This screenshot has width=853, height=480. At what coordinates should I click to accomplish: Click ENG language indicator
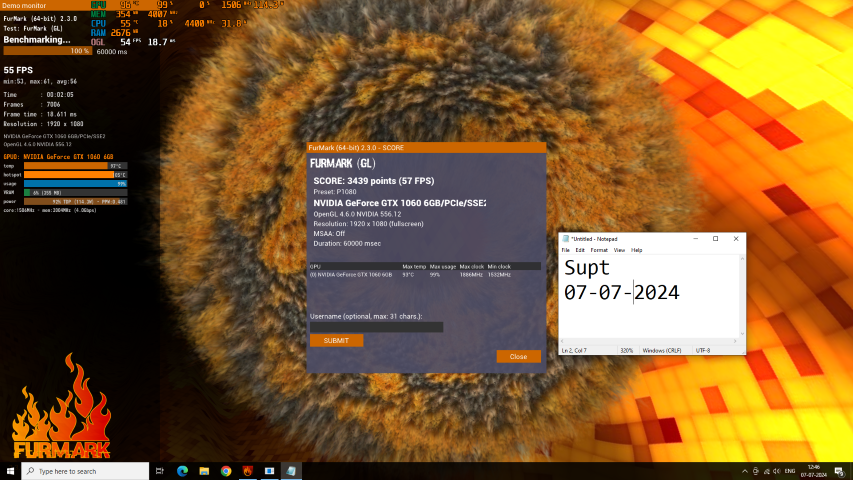coord(790,471)
